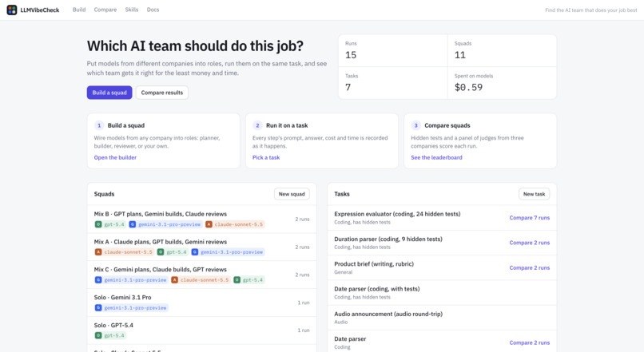This screenshot has height=352, width=644.
Task: Open the Compare nav item
Action: pyautogui.click(x=105, y=10)
